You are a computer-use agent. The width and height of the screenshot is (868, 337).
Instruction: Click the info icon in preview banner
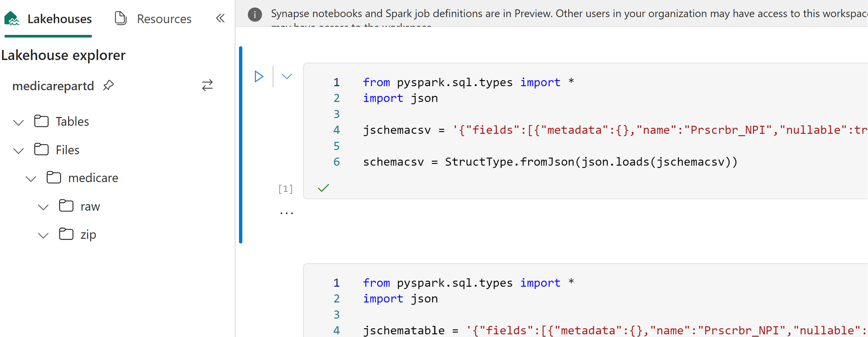[x=255, y=14]
